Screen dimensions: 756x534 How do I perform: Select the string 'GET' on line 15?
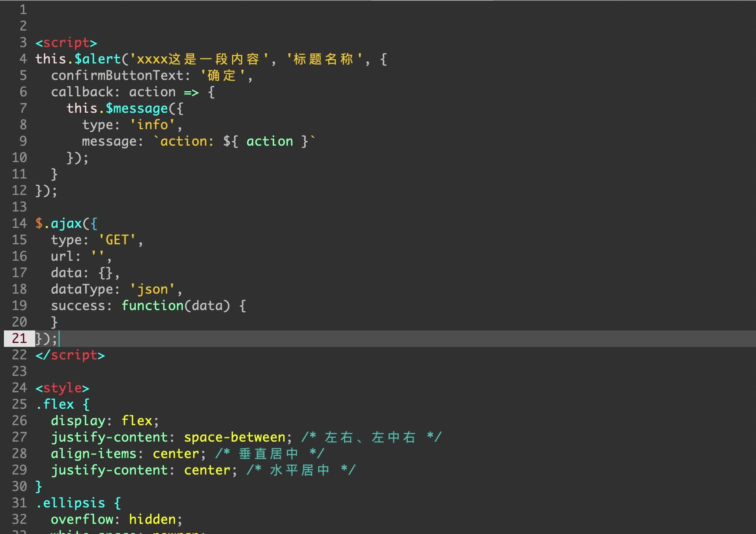pyautogui.click(x=117, y=240)
